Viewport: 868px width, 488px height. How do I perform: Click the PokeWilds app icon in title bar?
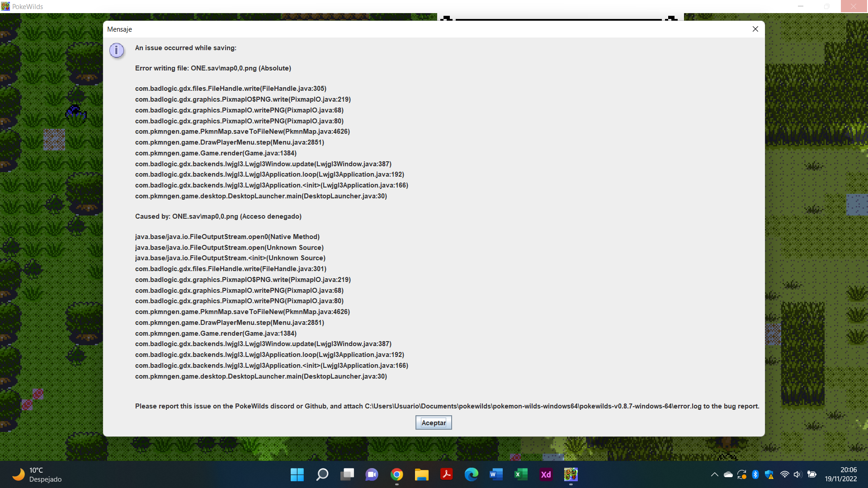click(x=5, y=6)
